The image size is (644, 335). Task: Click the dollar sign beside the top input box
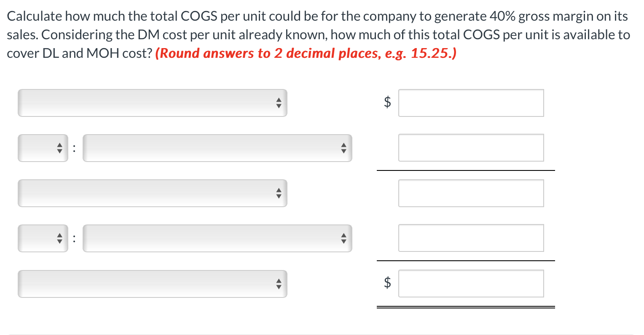(387, 103)
